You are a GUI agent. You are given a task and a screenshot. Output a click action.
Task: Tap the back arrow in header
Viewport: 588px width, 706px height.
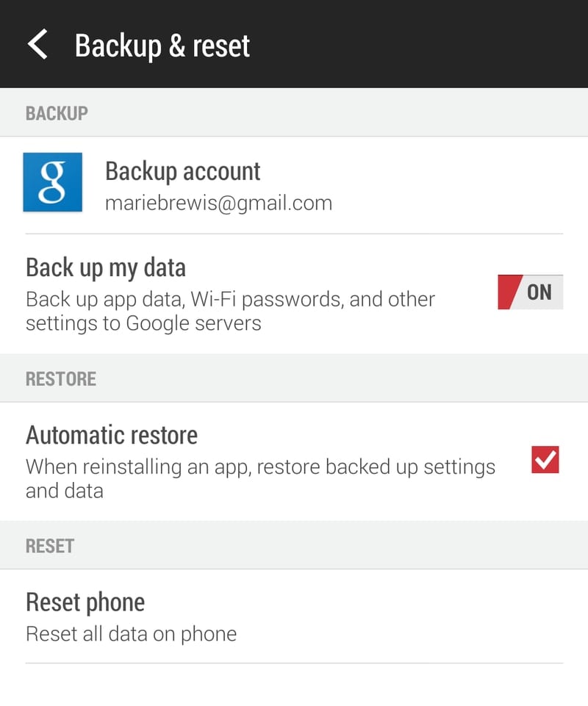coord(37,44)
